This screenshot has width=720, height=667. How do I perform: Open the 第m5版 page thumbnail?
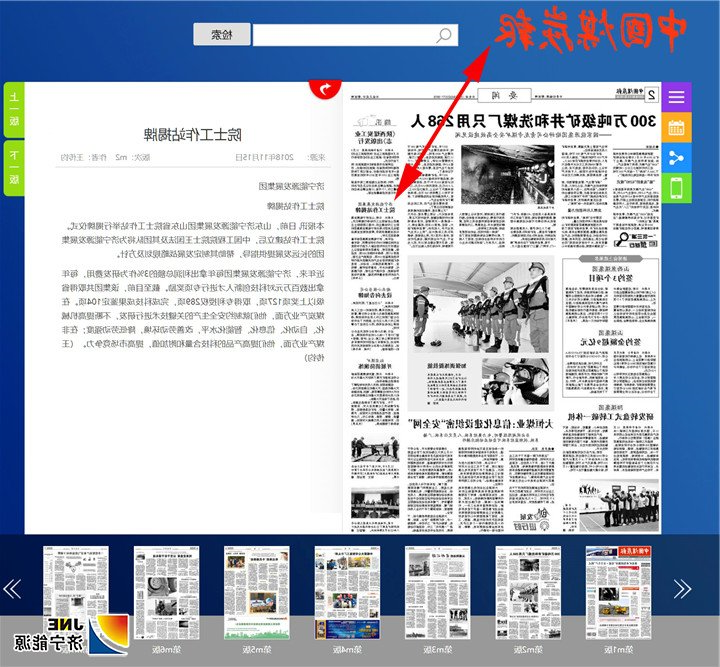coord(257,593)
